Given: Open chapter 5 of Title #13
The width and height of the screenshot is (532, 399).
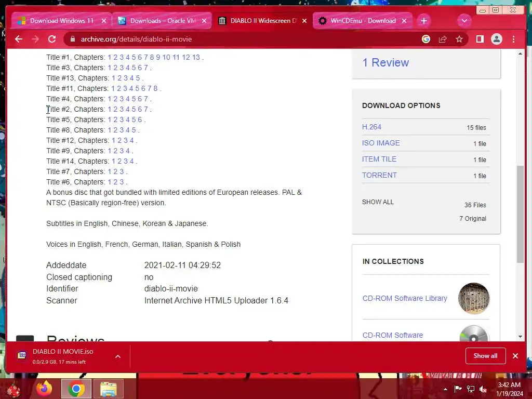Looking at the screenshot, I should click(x=138, y=78).
